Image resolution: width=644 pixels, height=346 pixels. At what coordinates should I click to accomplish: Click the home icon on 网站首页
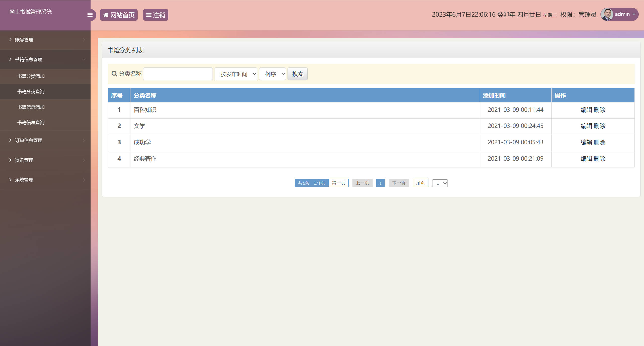106,15
